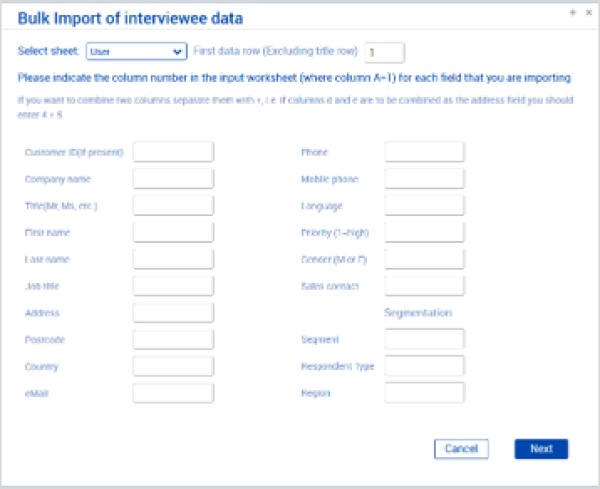
Task: Click the Postcode input box
Action: pos(173,340)
